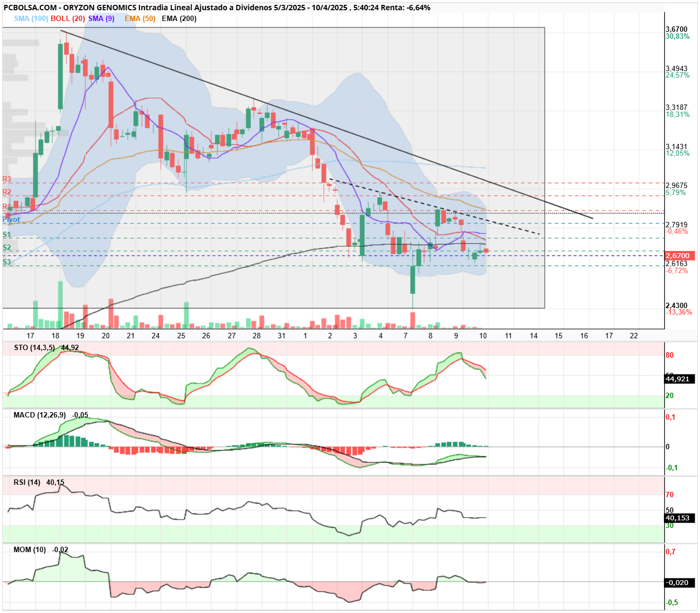Click the 'MACD (12,26,9) -0,05' indicator title
This screenshot has height=613, width=700.
[51, 415]
